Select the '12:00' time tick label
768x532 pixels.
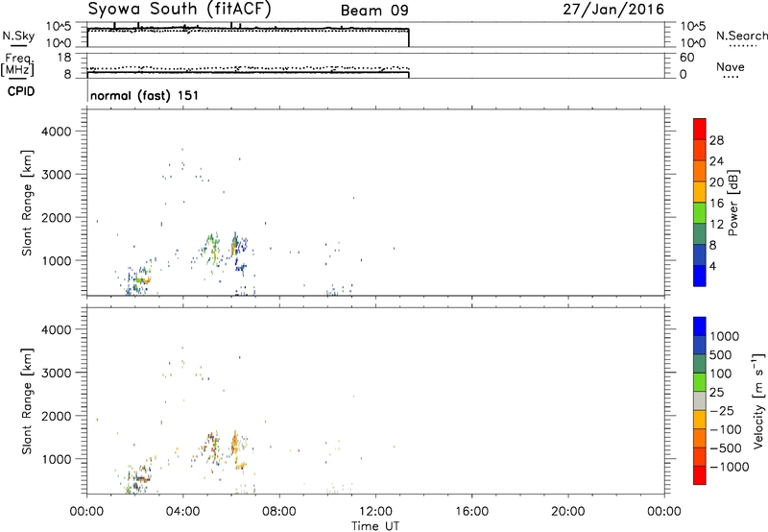pos(375,512)
